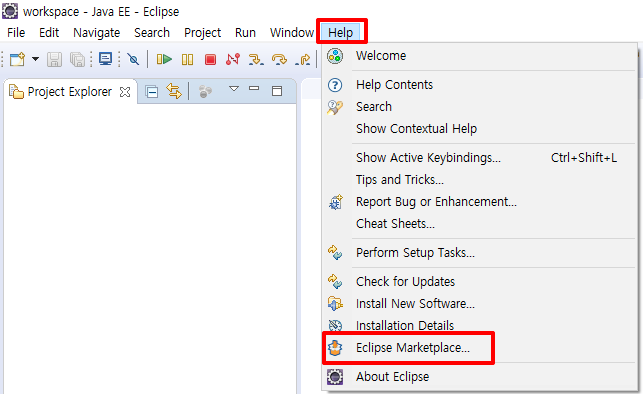Click the Open Console monitor icon
Viewport: 643px width, 394px height.
pos(105,59)
